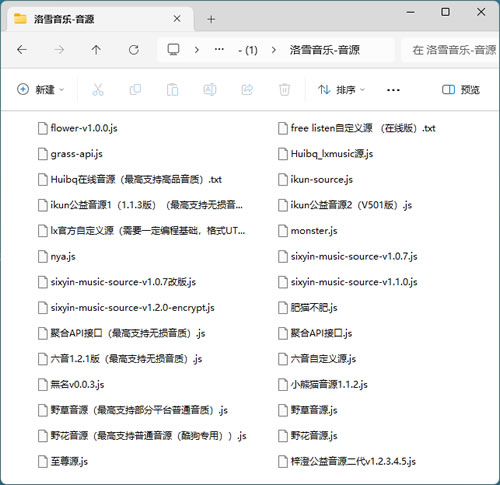Viewport: 500px width, 485px height.
Task: Select lx官方自定义源 file
Action: point(142,231)
